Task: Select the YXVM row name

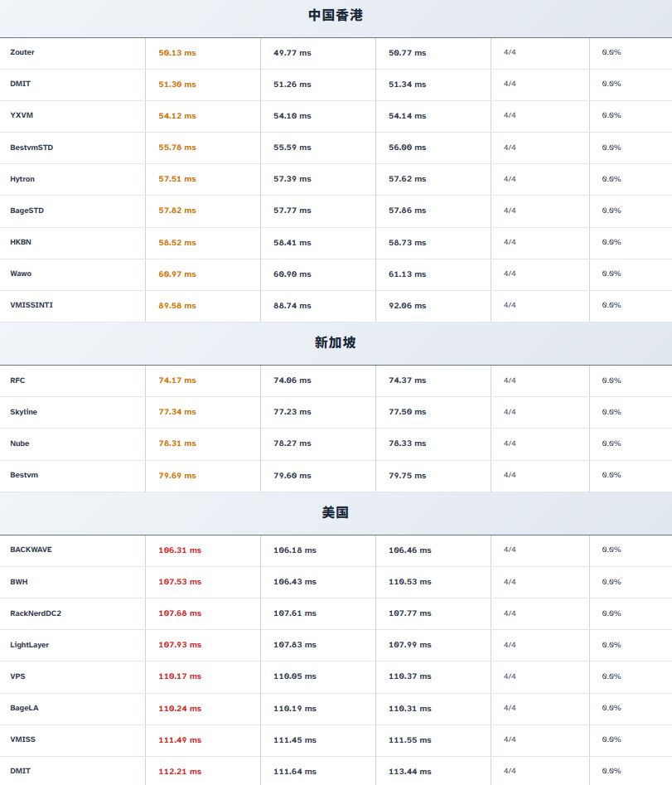Action: point(22,115)
